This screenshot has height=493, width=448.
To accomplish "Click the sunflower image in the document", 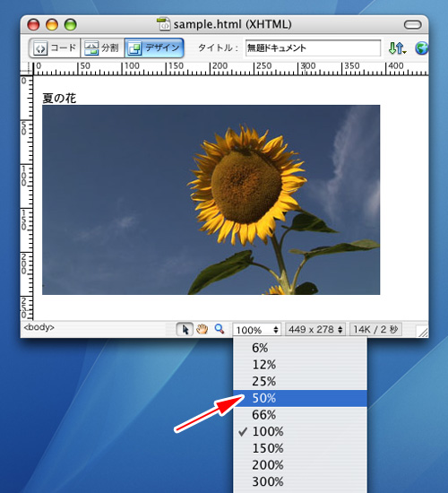I will coord(211,200).
